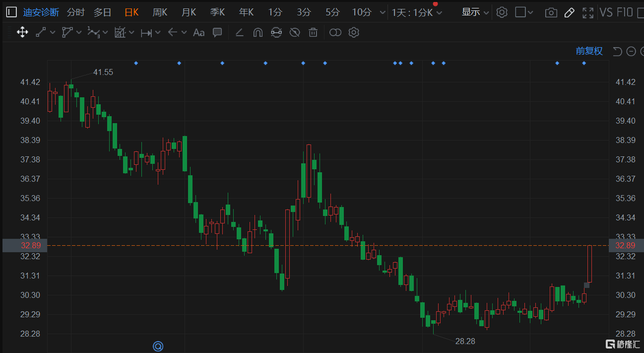This screenshot has height=353, width=644.
Task: Click the sync drawings icon
Action: (x=276, y=33)
